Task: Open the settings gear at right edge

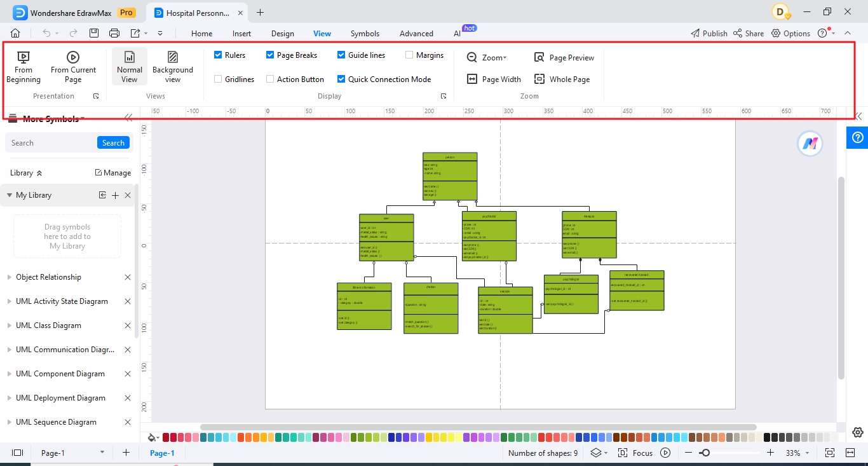Action: pos(858,432)
